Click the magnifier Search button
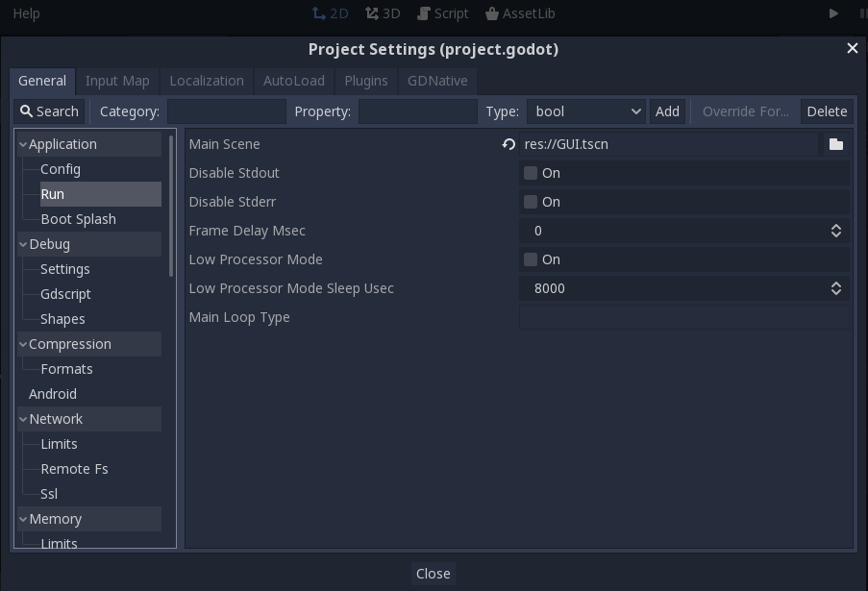 pos(49,111)
